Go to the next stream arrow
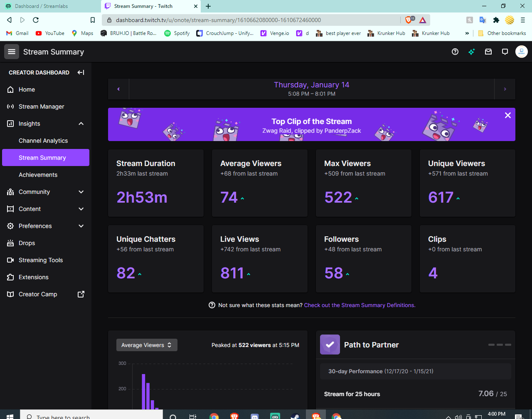This screenshot has height=419, width=532. (x=505, y=89)
